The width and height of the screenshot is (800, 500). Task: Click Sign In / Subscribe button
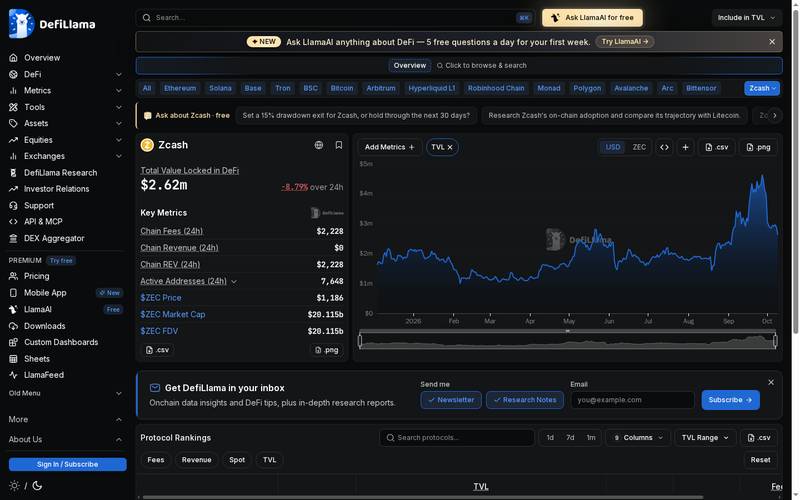67,464
